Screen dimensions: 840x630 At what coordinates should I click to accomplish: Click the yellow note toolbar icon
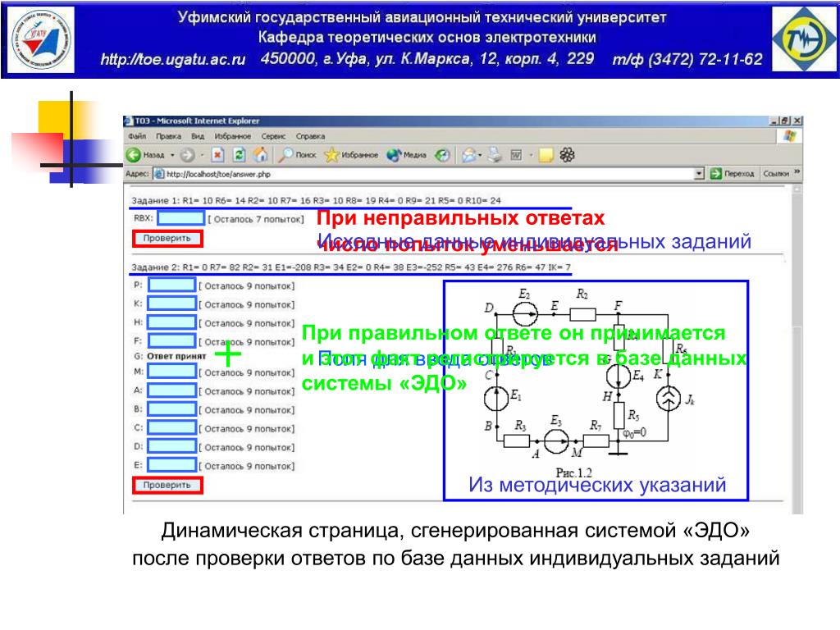coord(546,155)
